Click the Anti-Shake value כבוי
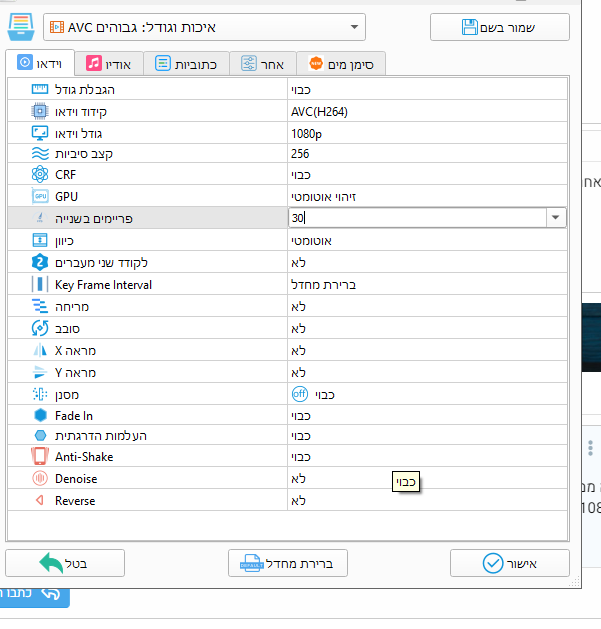This screenshot has width=601, height=629. (301, 457)
